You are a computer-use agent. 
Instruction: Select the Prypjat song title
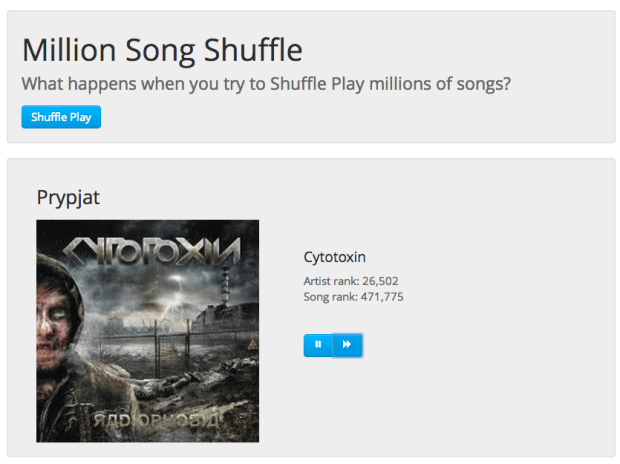tap(68, 198)
